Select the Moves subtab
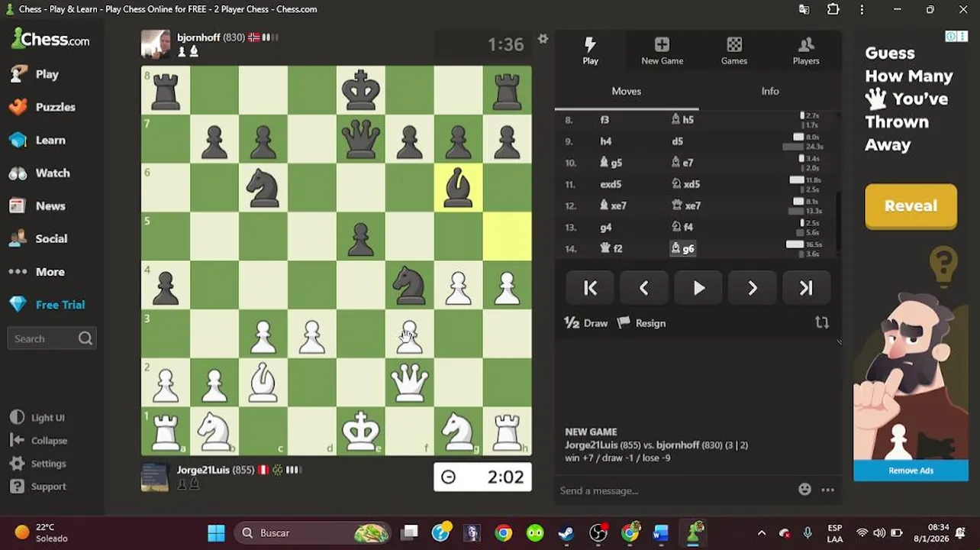The height and width of the screenshot is (550, 980). pyautogui.click(x=626, y=91)
